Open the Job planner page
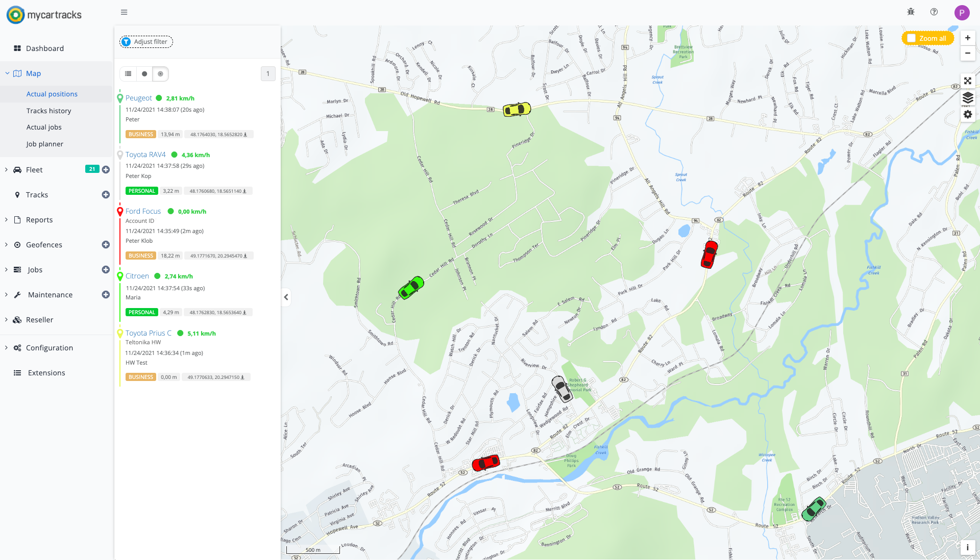This screenshot has width=980, height=560. [45, 144]
